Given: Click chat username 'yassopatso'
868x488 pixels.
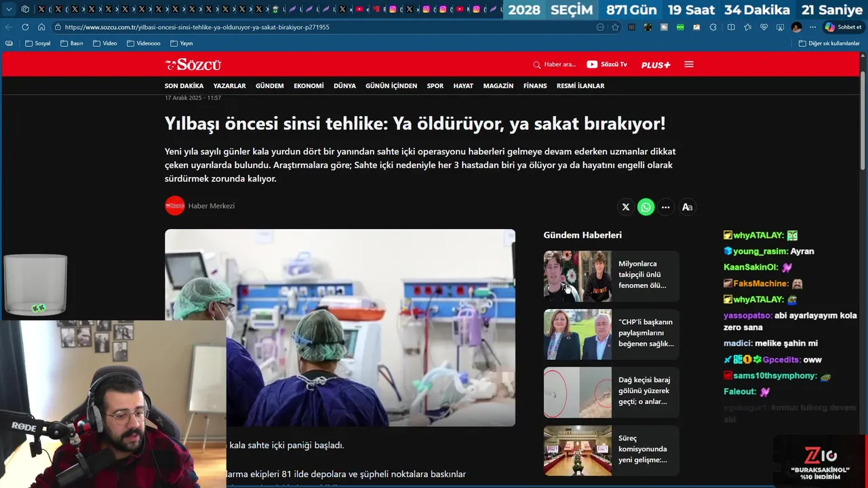Looking at the screenshot, I should tap(747, 316).
